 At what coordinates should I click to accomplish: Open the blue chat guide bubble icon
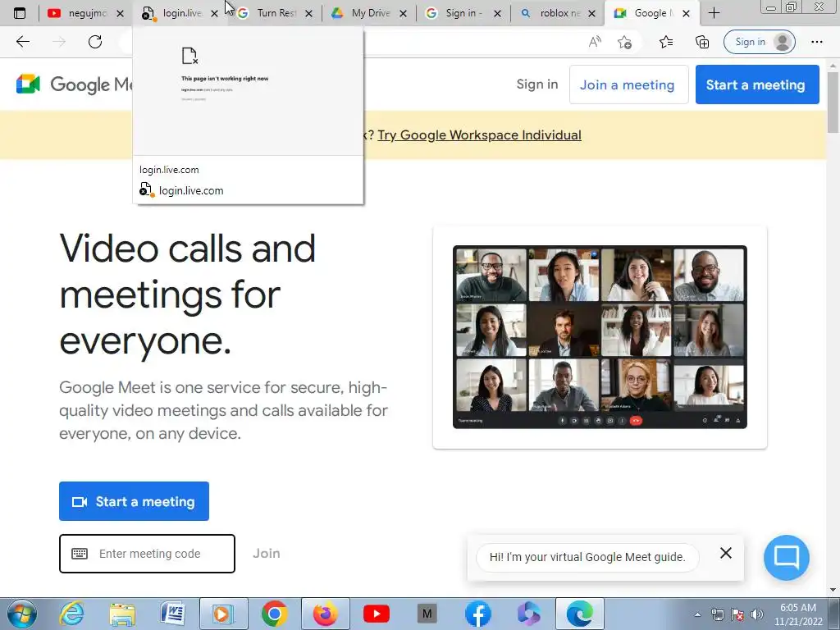coord(787,557)
